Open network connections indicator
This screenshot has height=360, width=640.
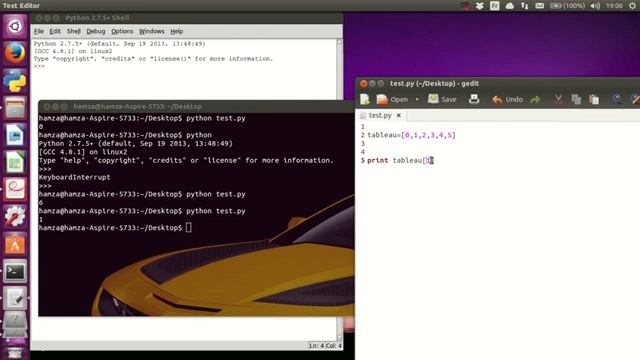[x=524, y=6]
